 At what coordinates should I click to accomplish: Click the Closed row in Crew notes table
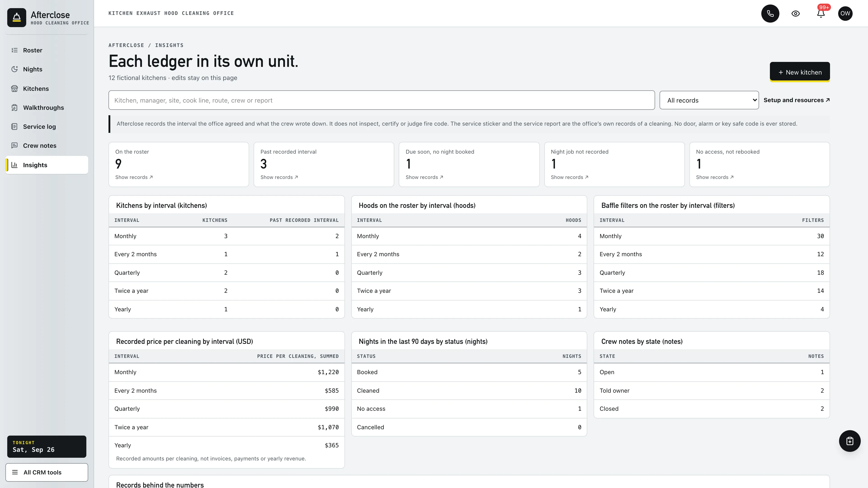[712, 409]
